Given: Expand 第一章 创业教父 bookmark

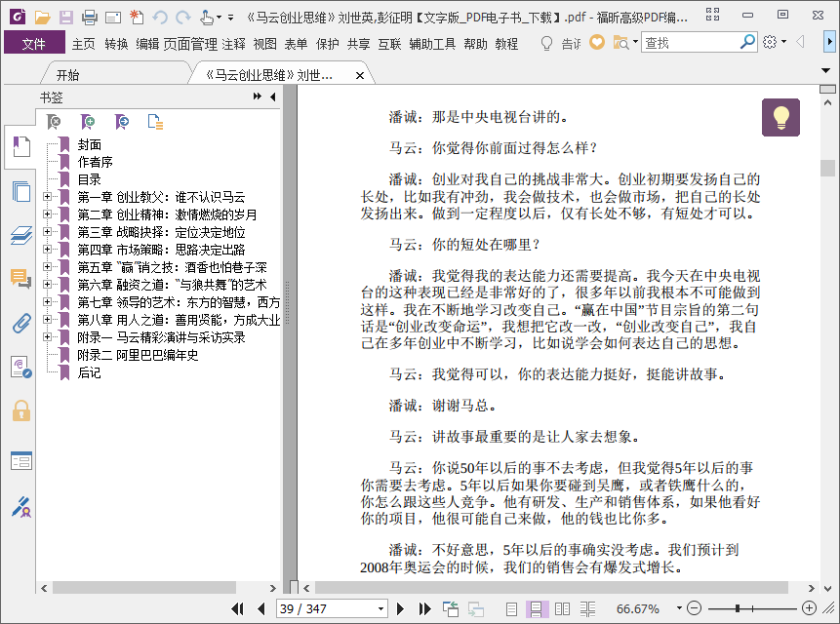Looking at the screenshot, I should click(47, 196).
